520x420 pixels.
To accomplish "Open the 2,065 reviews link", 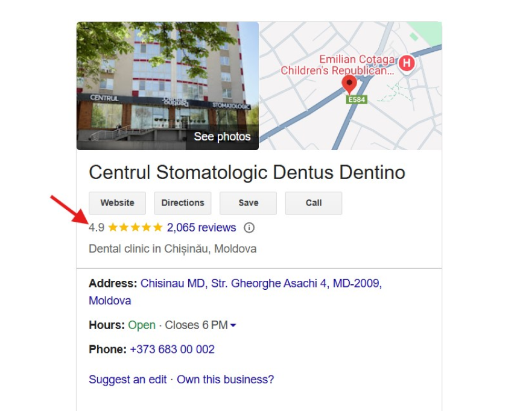I will click(201, 228).
